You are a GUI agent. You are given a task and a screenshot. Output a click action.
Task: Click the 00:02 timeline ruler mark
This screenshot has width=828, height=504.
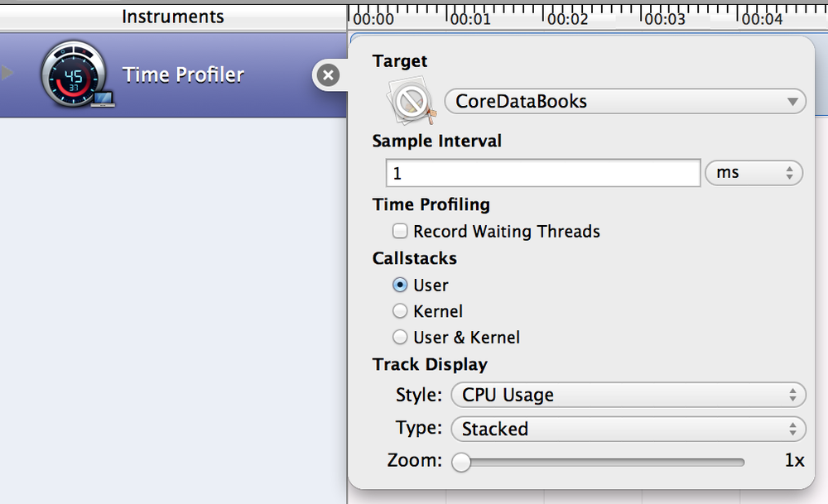(x=568, y=18)
